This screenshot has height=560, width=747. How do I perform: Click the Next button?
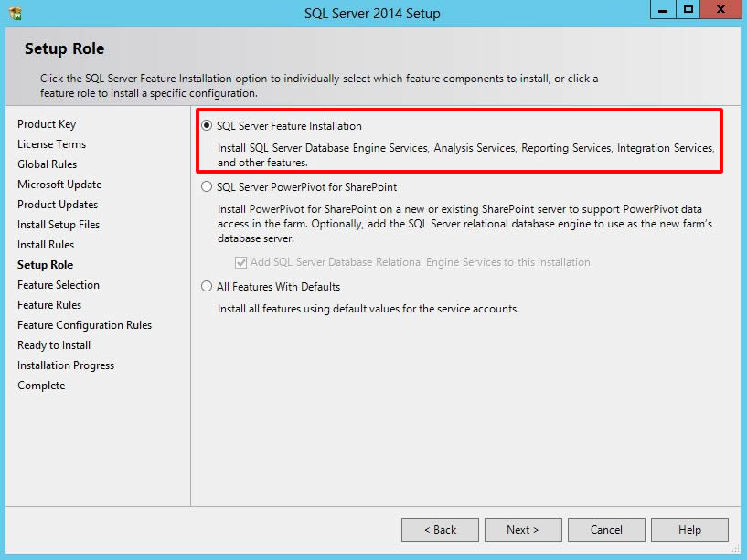tap(522, 530)
